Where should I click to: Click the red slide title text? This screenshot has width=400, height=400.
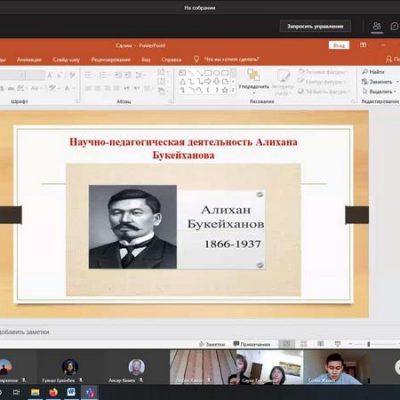183,148
